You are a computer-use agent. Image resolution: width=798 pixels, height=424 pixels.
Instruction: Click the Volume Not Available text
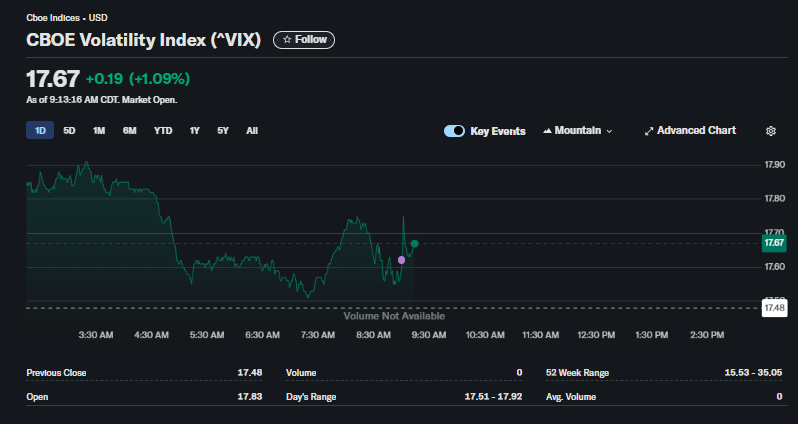pos(394,316)
